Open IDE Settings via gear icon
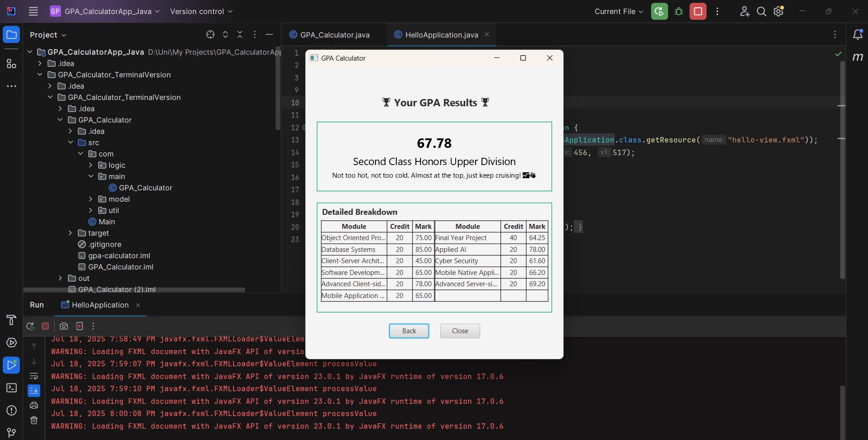Image resolution: width=868 pixels, height=440 pixels. (778, 11)
